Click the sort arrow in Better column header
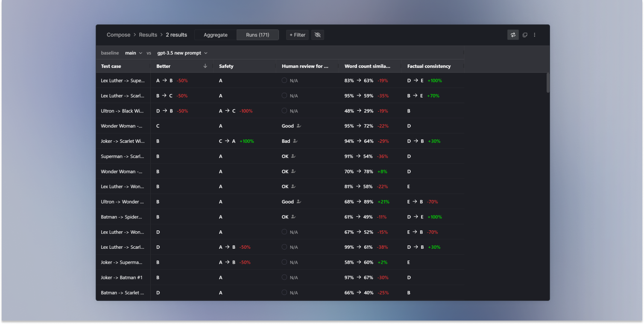Viewport: 644px width, 324px height. coord(205,66)
